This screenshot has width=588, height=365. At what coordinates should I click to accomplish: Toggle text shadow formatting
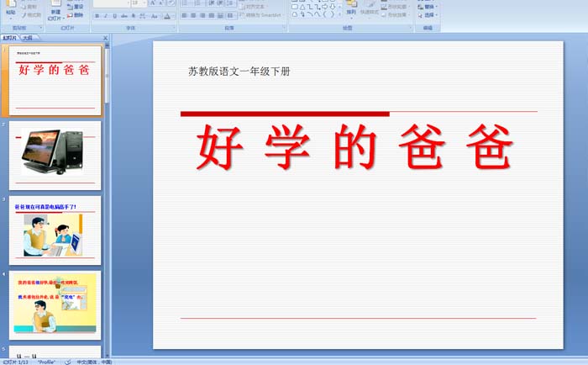[133, 16]
